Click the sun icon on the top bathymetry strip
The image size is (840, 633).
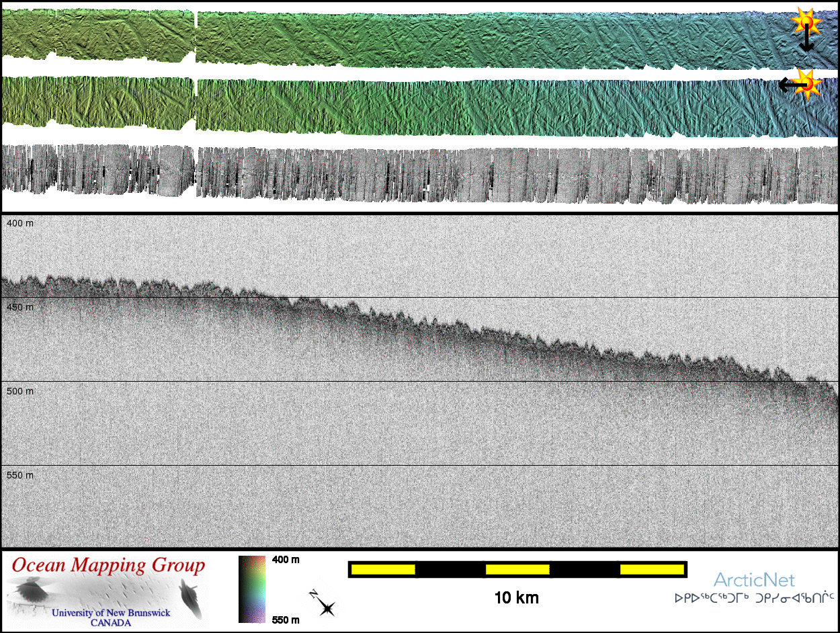point(805,23)
